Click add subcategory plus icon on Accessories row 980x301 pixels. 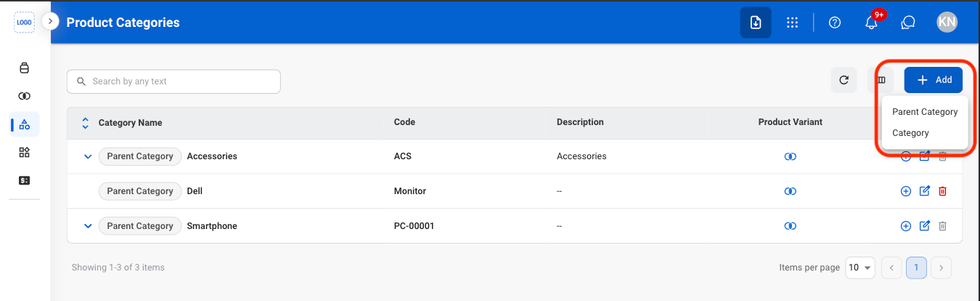click(x=906, y=156)
